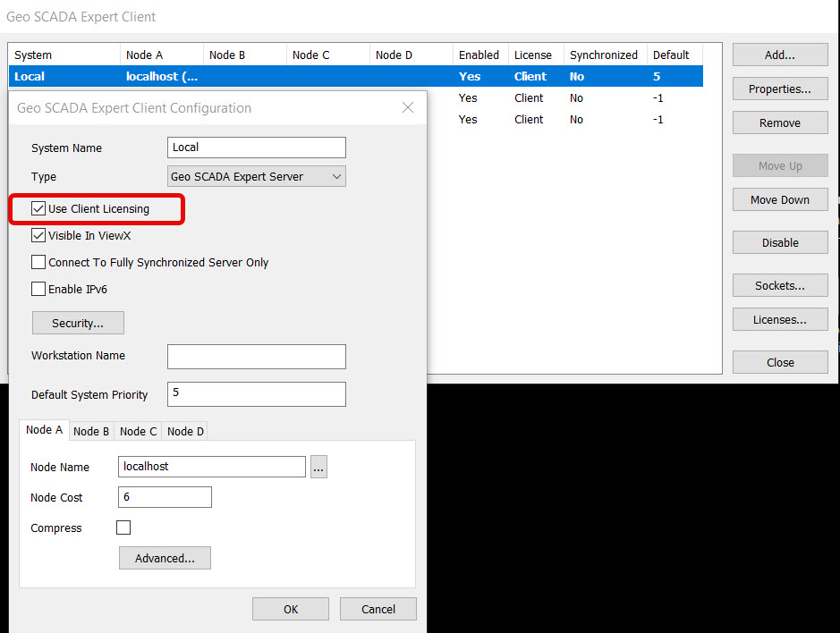Click the System Name input field
The height and width of the screenshot is (633, 840).
click(257, 148)
